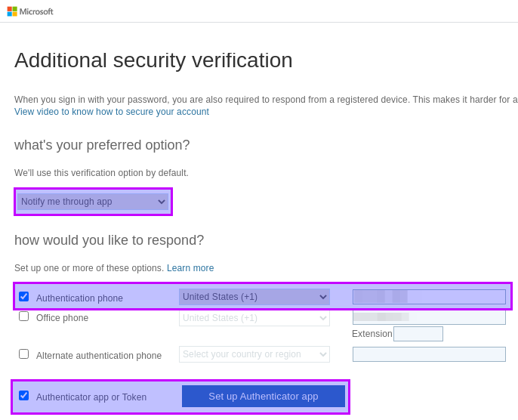Screen dimensions: 518x420
Task: Enable the Office phone checkbox
Action: pyautogui.click(x=24, y=317)
